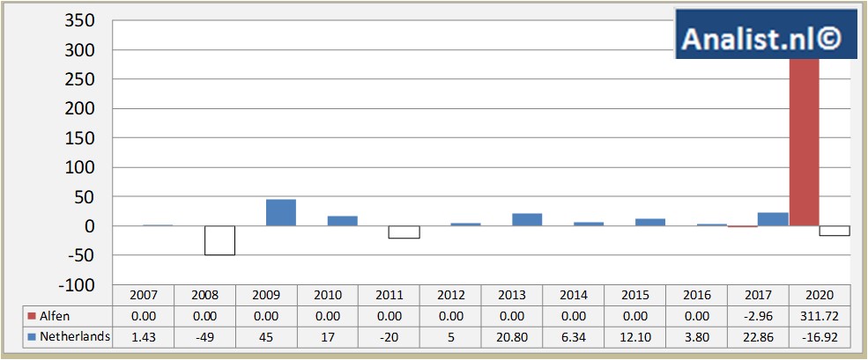Click the 2007 year header cell
The image size is (868, 360).
tap(144, 296)
